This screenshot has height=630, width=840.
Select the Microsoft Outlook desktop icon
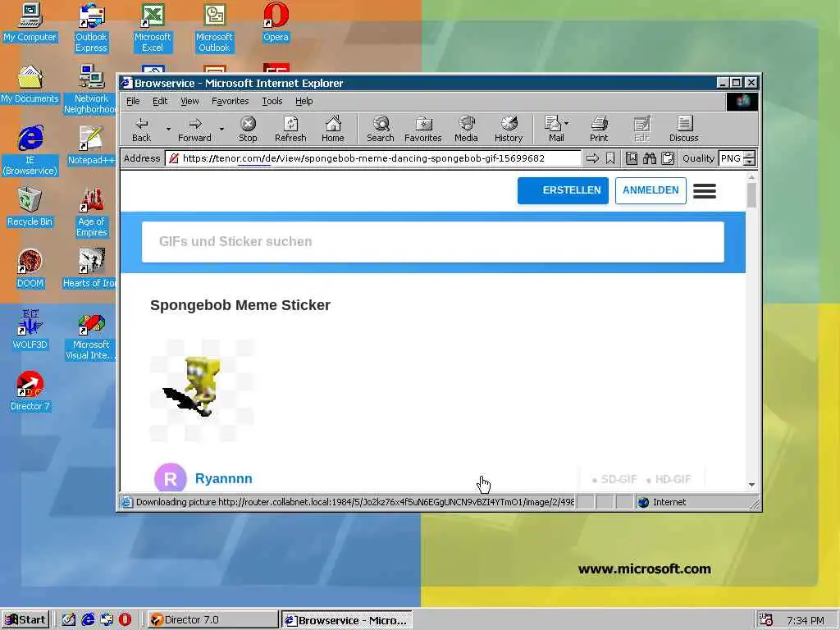[214, 28]
